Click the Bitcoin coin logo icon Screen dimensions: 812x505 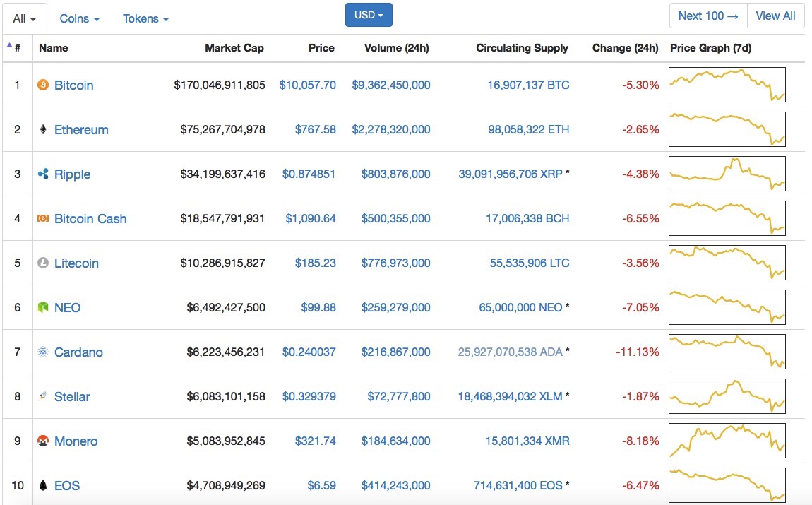(43, 85)
